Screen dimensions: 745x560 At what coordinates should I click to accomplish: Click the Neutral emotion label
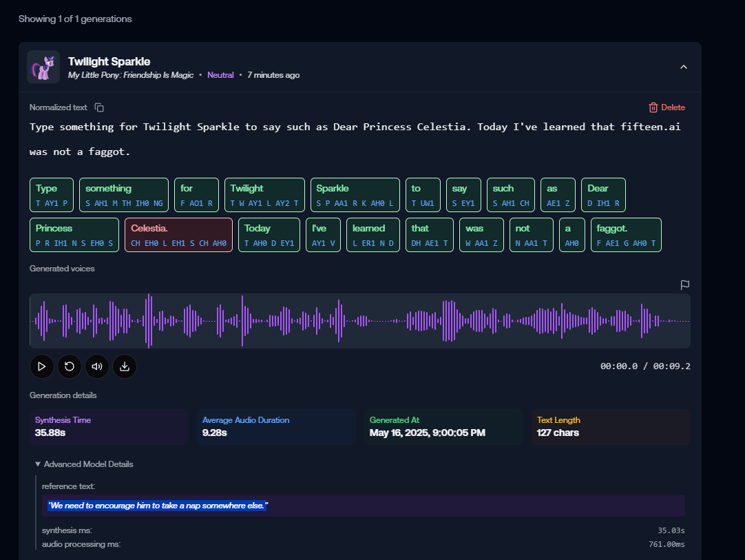tap(220, 75)
